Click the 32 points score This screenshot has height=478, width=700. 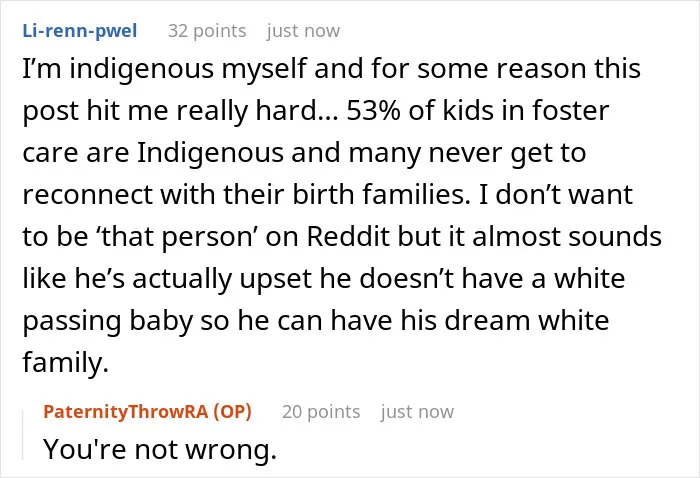pos(207,31)
